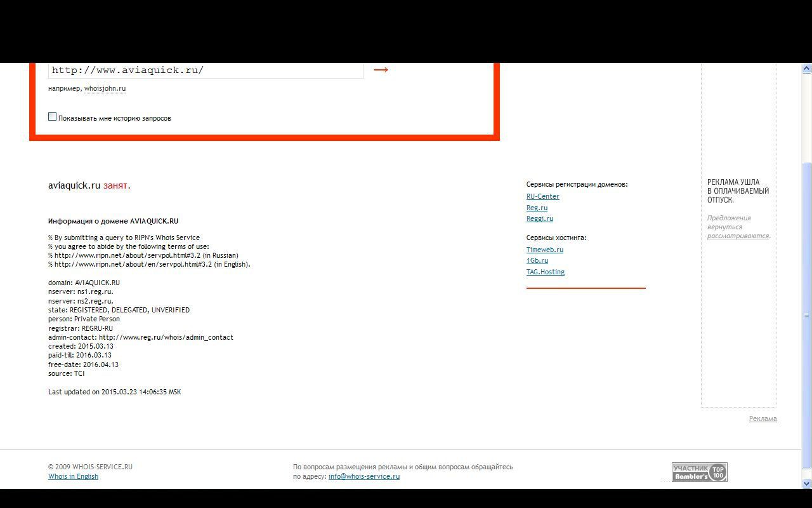Click the red arrow submit icon
Viewport: 812px width, 508px height.
point(381,70)
